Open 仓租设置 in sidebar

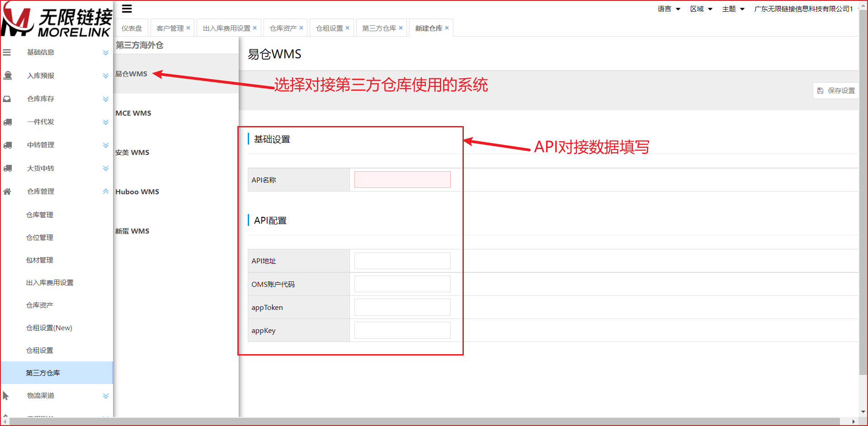pos(40,351)
